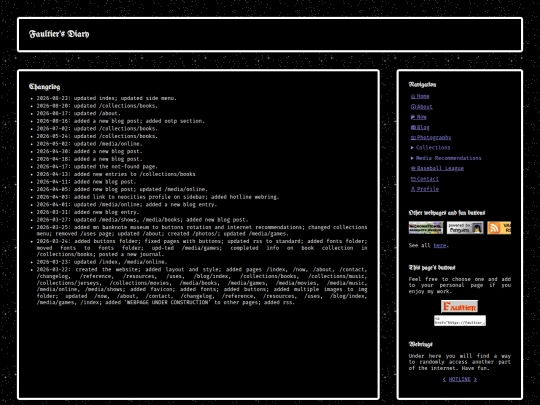Select the 2026-04-05 changelog entry
This screenshot has height=405, width=540.
click(122, 189)
